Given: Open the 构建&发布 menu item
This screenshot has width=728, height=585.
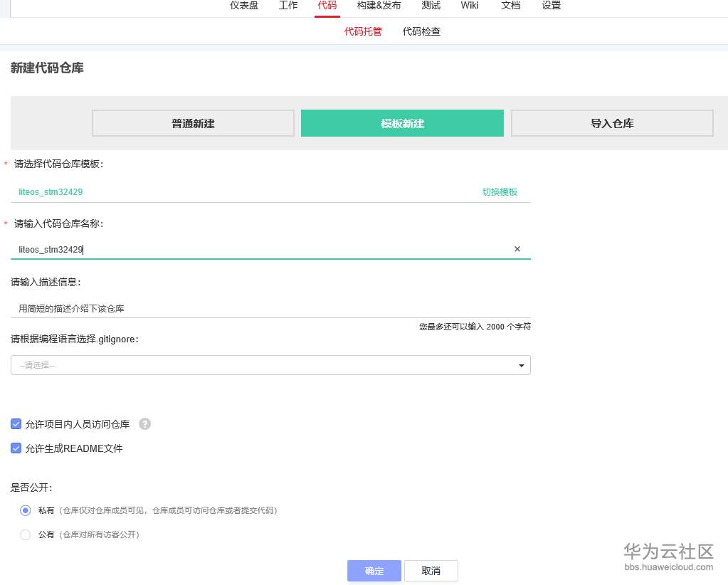Looking at the screenshot, I should click(378, 6).
